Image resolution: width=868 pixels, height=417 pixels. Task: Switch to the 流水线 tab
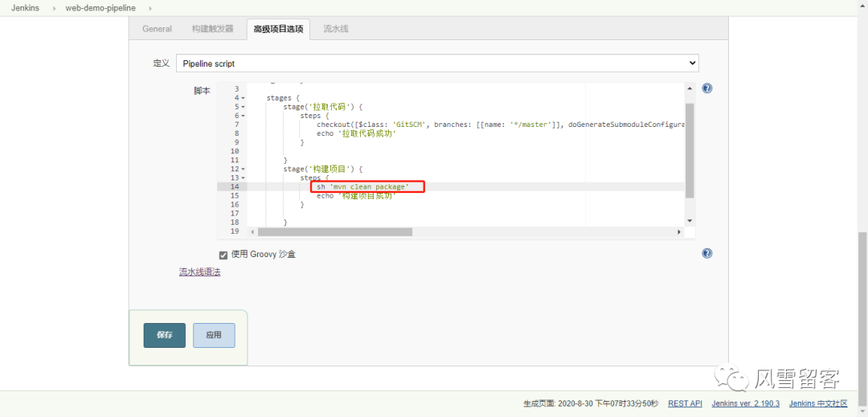336,29
